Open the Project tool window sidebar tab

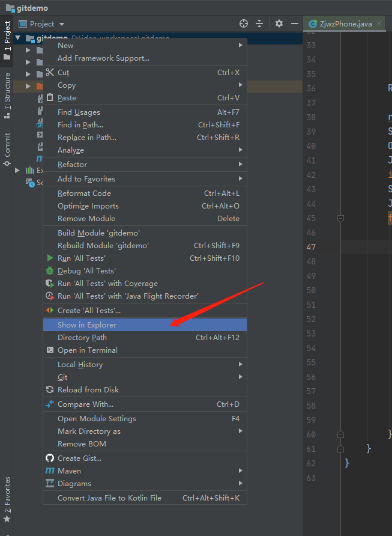[x=7, y=40]
